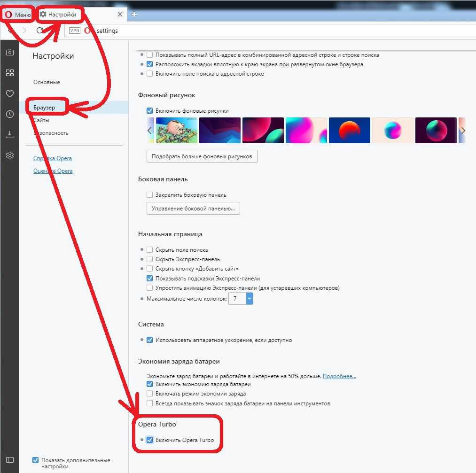Image resolution: width=476 pixels, height=473 pixels.
Task: Enable showing full URL-адрес checkbox
Action: pyautogui.click(x=150, y=55)
